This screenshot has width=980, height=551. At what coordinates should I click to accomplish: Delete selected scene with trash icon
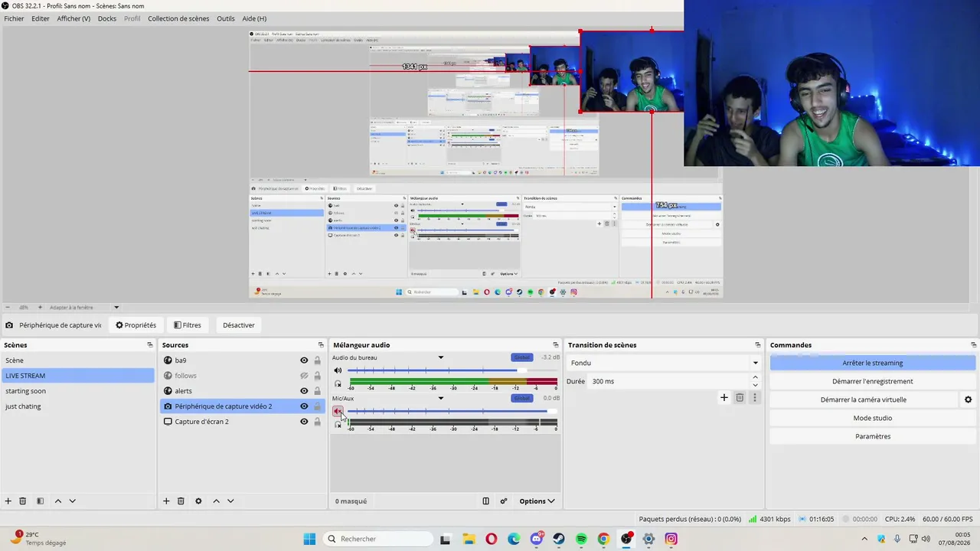23,501
